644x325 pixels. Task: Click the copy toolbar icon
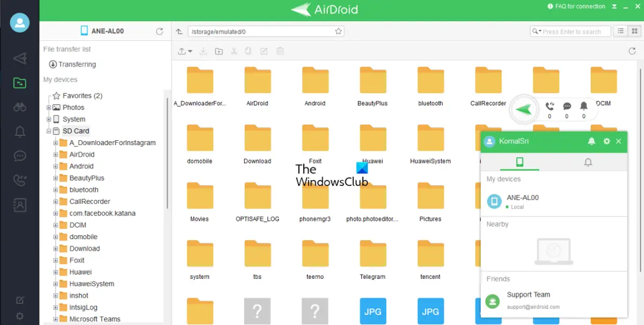pyautogui.click(x=248, y=51)
